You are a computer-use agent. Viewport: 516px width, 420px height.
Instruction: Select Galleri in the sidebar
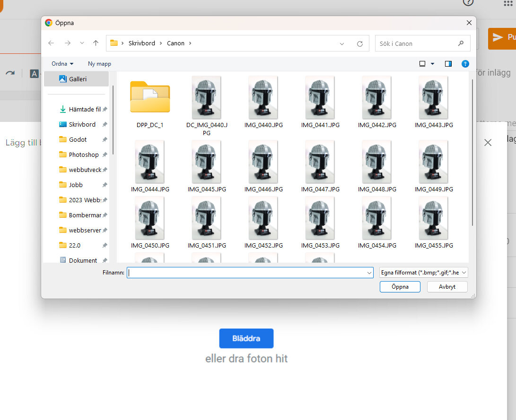click(76, 79)
